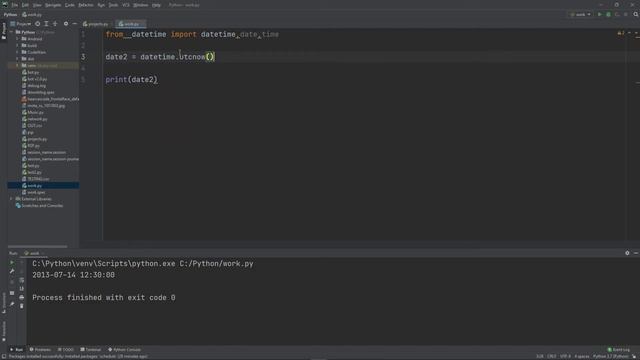
Task: Open the Python Console tool window
Action: point(124,350)
